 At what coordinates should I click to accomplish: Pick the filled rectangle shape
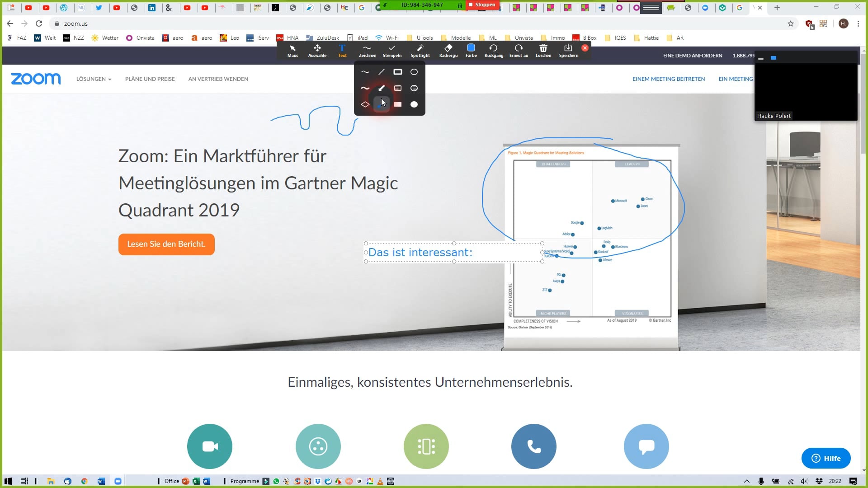398,104
